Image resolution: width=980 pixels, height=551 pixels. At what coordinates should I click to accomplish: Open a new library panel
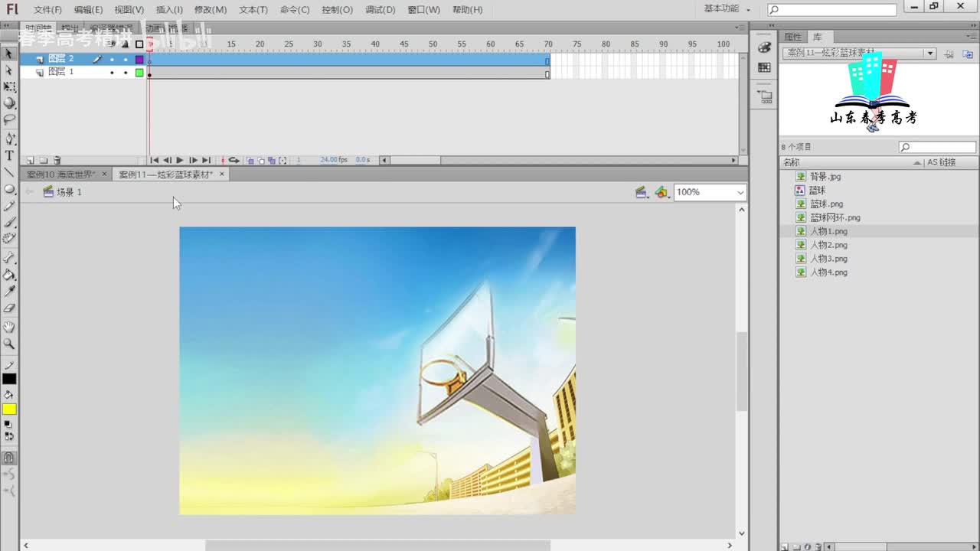(x=966, y=54)
